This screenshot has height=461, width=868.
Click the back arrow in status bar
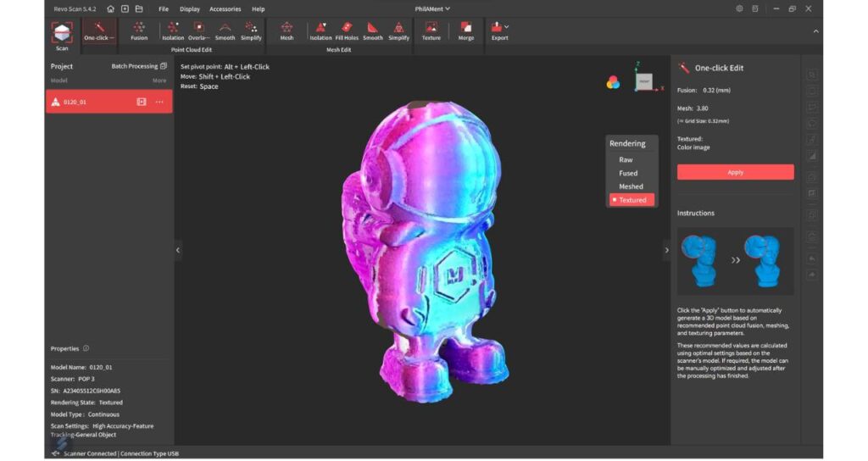(x=55, y=453)
